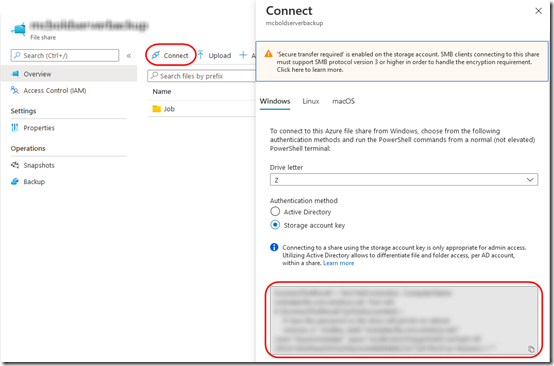Close the Connect panel

click(x=538, y=11)
